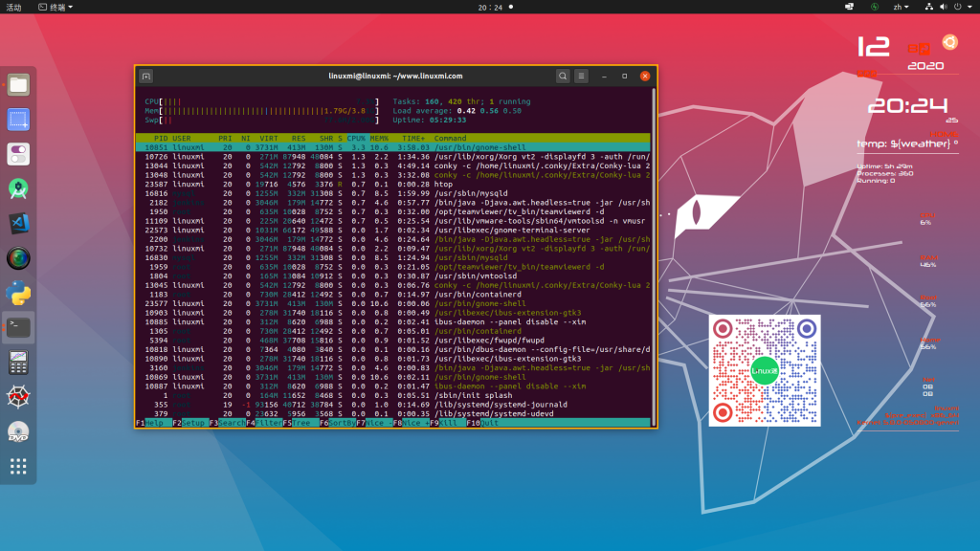980x551 pixels.
Task: Select the /sbin/init splash process row
Action: click(x=393, y=395)
